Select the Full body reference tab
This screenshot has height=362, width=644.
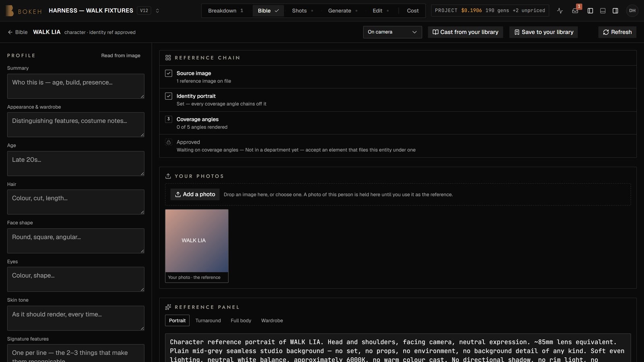point(241,321)
